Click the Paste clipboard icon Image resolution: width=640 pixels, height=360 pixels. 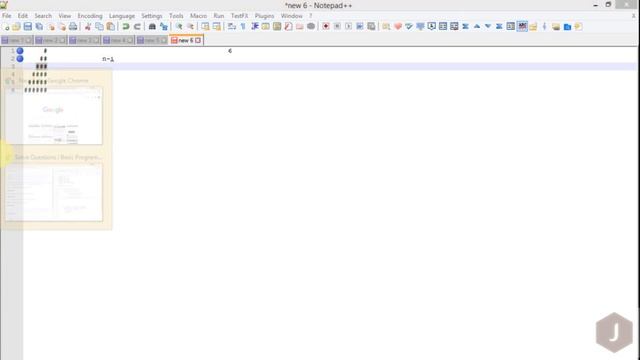click(111, 27)
